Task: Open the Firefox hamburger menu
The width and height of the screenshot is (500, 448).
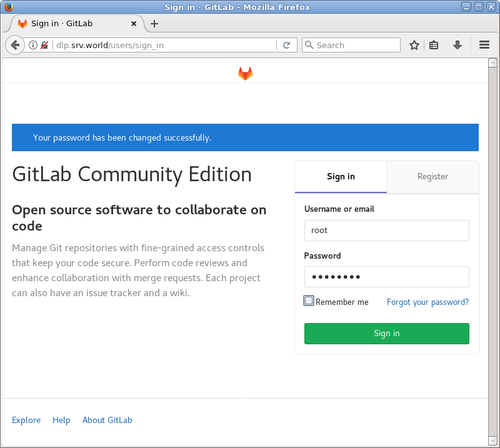Action: click(x=484, y=45)
